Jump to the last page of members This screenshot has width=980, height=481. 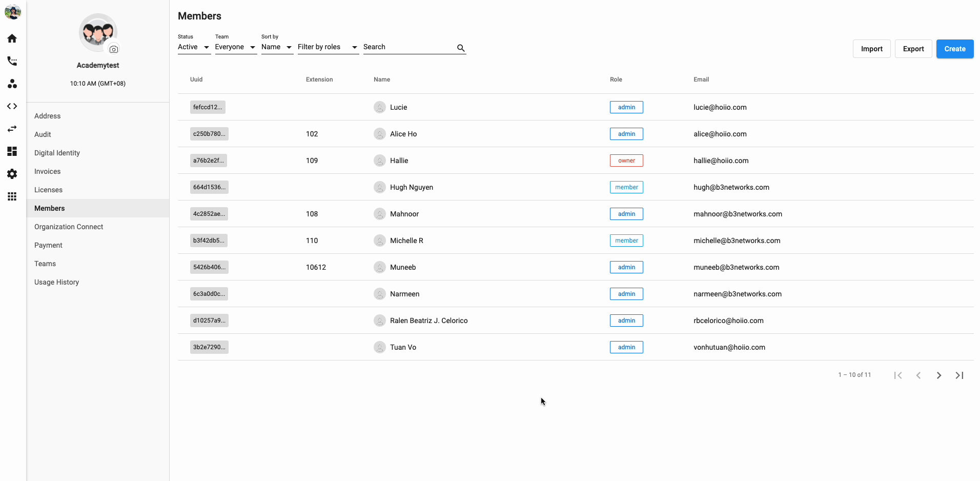point(959,375)
